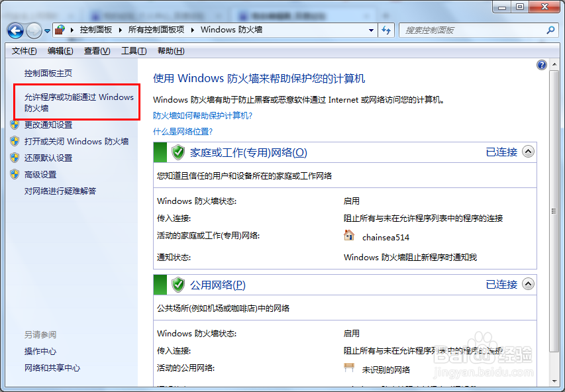Open the 文件(F) menu
The image size is (565, 392).
pyautogui.click(x=24, y=51)
